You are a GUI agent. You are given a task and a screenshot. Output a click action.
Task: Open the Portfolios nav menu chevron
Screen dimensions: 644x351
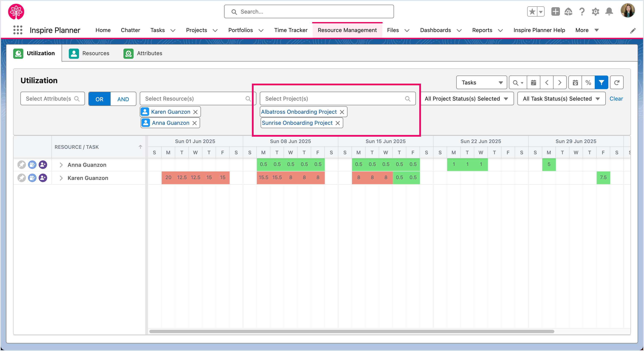(x=261, y=31)
